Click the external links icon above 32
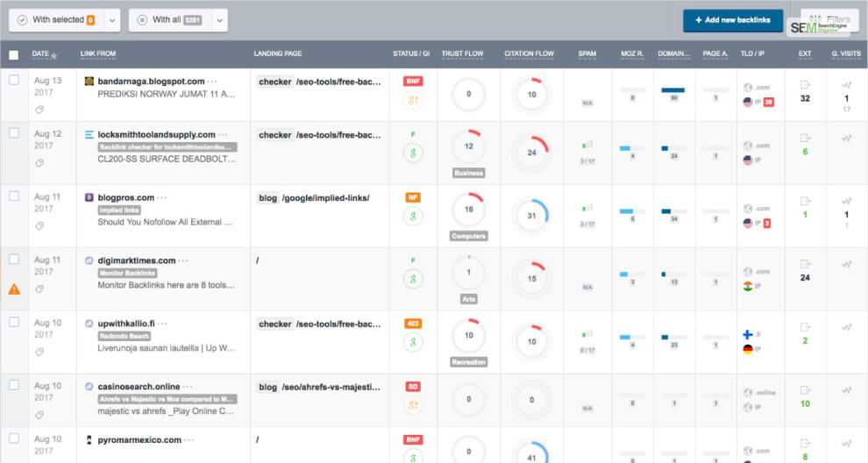 (x=805, y=85)
